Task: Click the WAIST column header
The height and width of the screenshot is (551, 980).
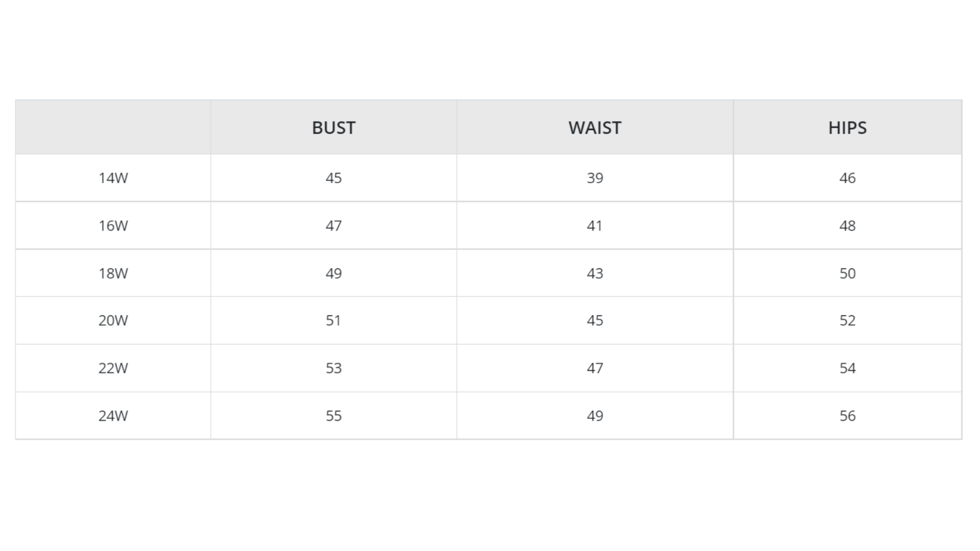Action: (595, 128)
